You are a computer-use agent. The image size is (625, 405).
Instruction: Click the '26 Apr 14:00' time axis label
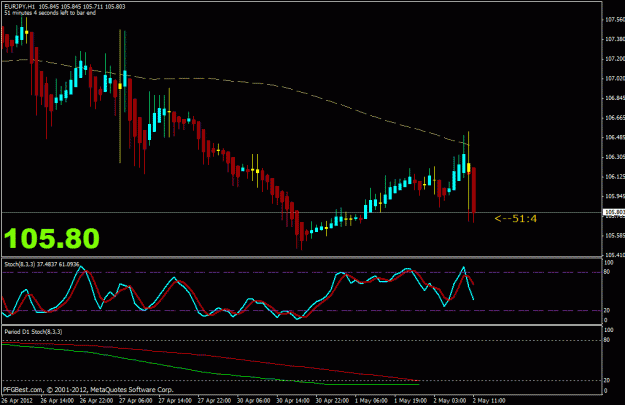pos(57,400)
